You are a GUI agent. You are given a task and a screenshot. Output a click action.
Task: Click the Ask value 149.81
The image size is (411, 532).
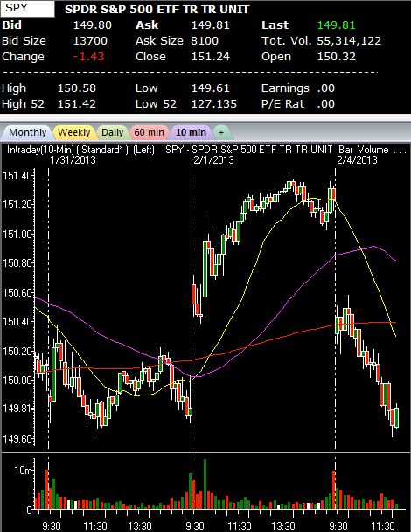coord(210,25)
